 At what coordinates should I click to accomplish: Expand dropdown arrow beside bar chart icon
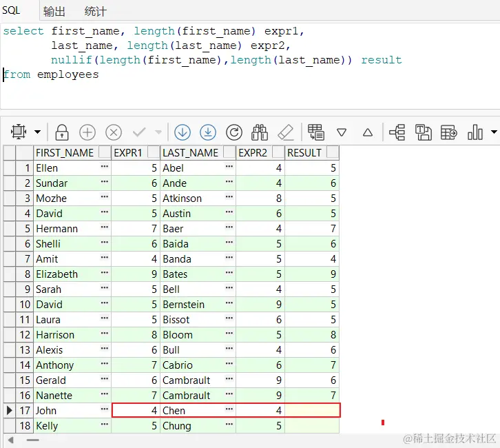(x=494, y=132)
